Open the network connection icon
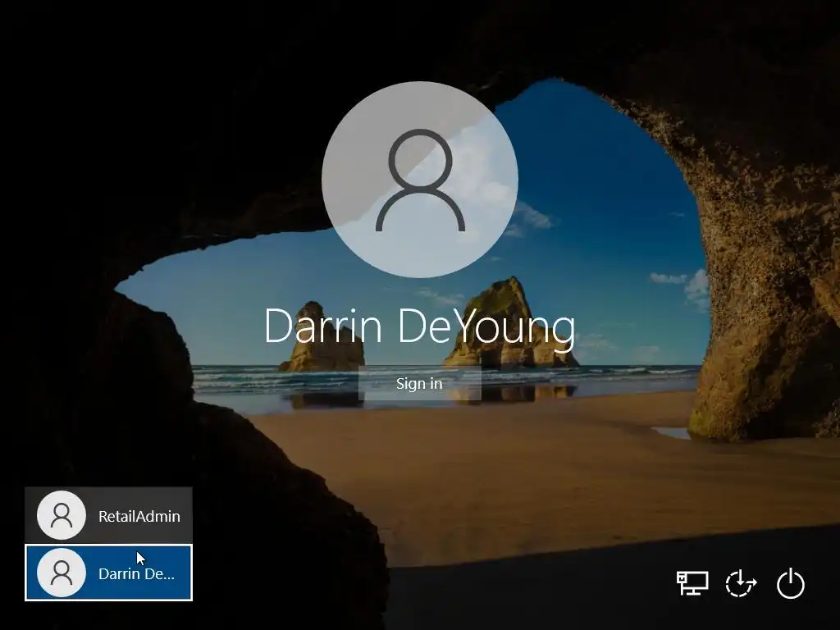Image resolution: width=840 pixels, height=630 pixels. (692, 583)
